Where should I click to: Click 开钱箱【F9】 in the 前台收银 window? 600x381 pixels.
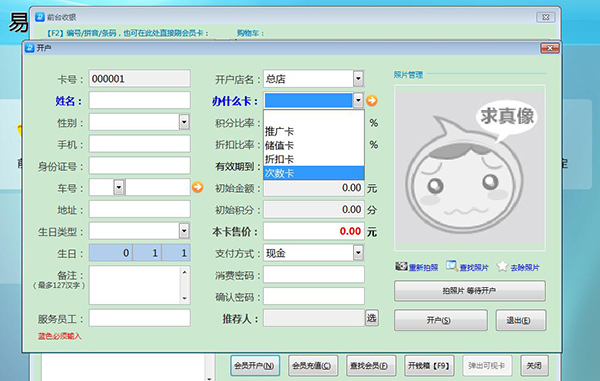point(429,366)
